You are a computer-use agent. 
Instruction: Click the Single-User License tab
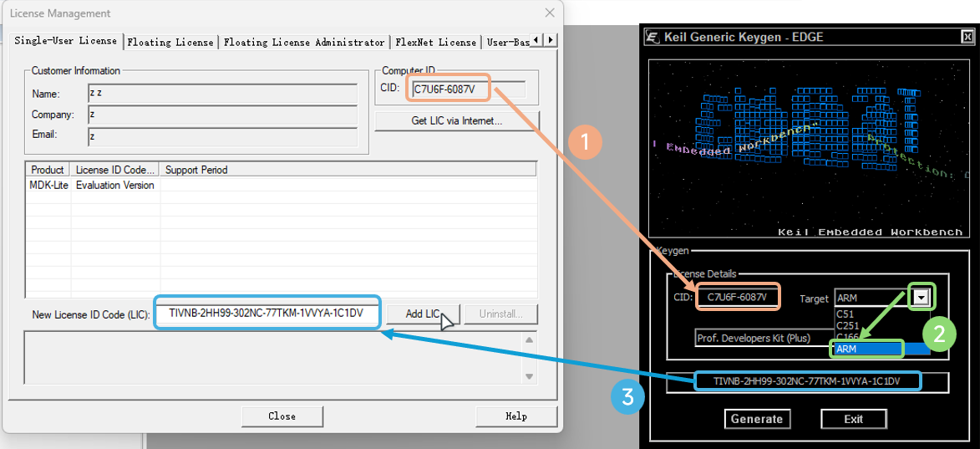click(66, 41)
